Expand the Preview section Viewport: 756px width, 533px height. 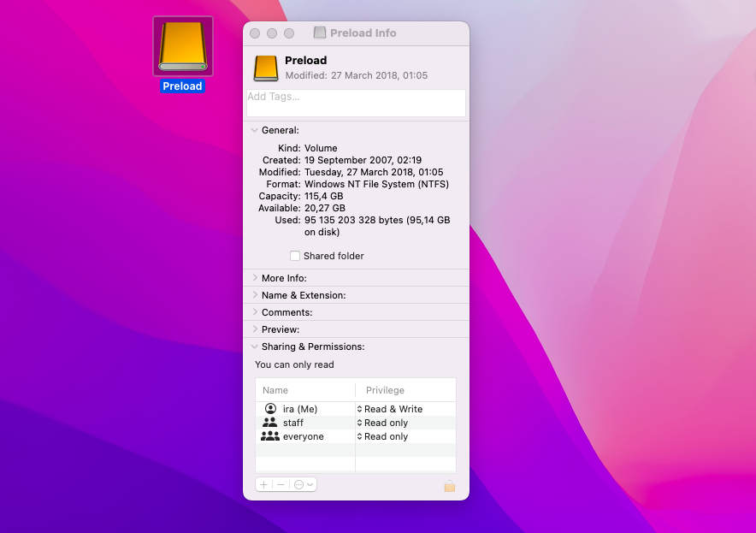255,329
